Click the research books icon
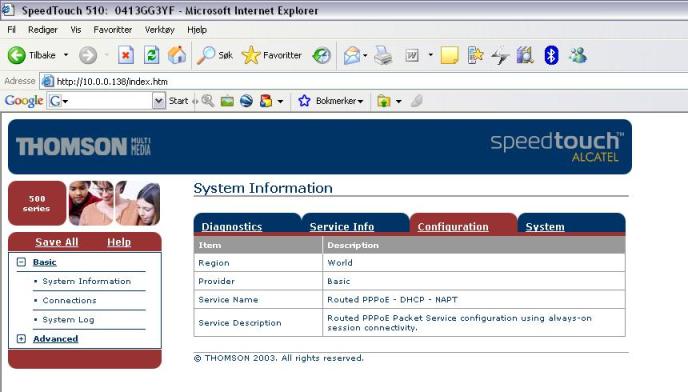688x392 pixels. [x=525, y=55]
